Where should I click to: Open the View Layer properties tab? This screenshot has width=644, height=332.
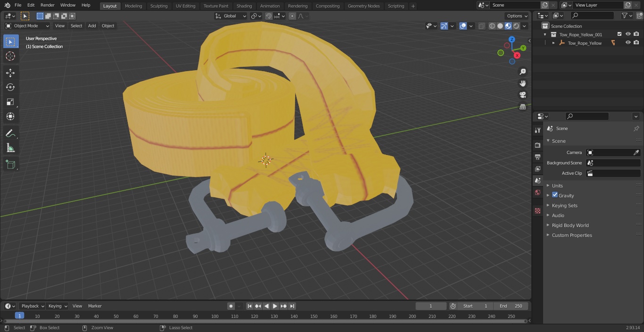point(537,169)
